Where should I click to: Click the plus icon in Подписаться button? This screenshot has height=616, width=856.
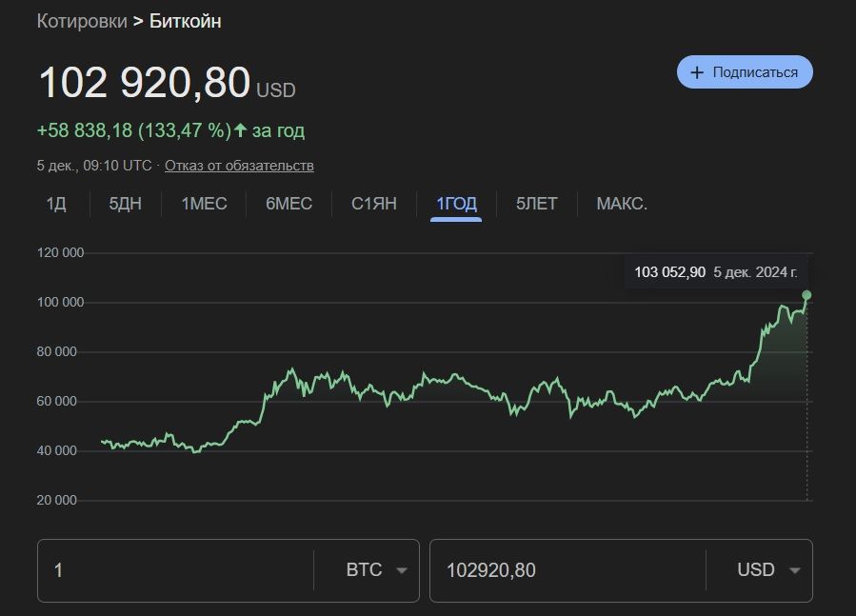click(x=697, y=72)
